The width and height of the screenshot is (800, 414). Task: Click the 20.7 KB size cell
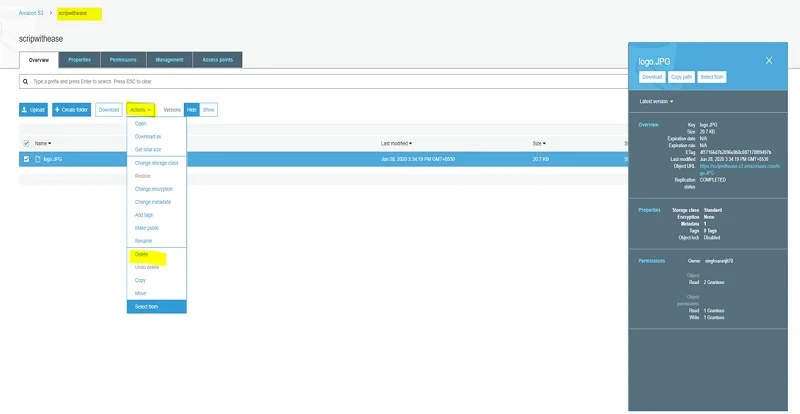[x=540, y=159]
